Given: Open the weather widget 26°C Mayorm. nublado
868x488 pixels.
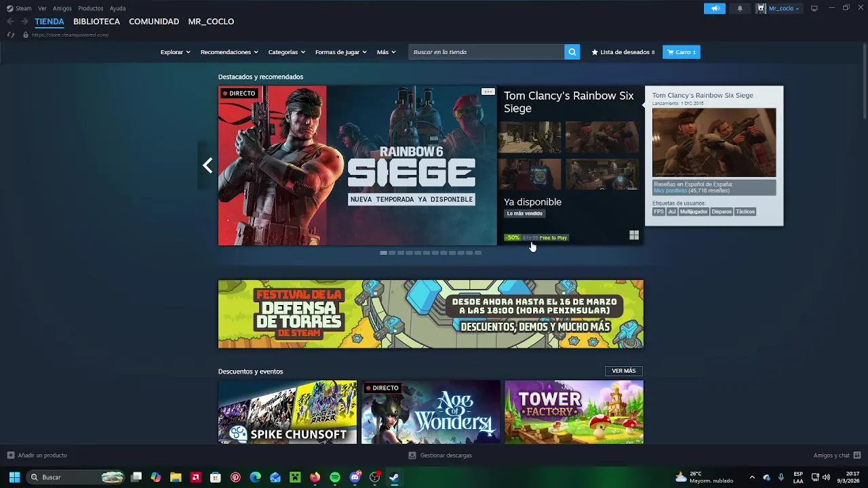Looking at the screenshot, I should pyautogui.click(x=704, y=477).
